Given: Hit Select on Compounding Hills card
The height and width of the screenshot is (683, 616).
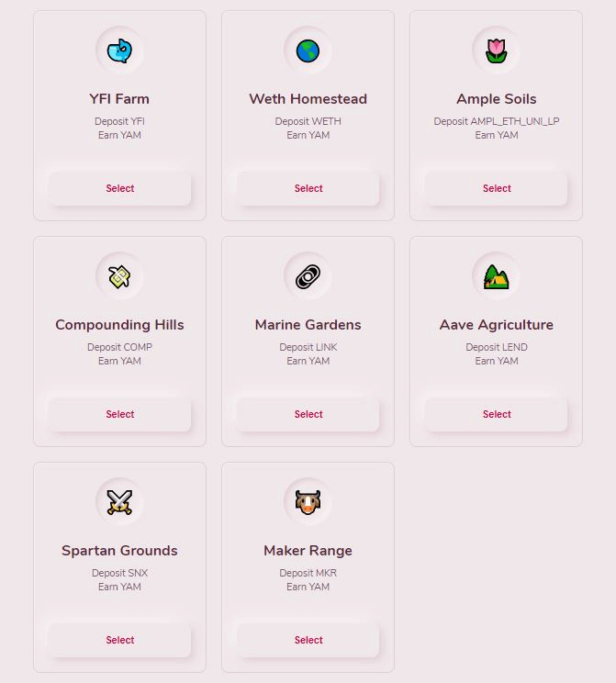Looking at the screenshot, I should (x=119, y=414).
